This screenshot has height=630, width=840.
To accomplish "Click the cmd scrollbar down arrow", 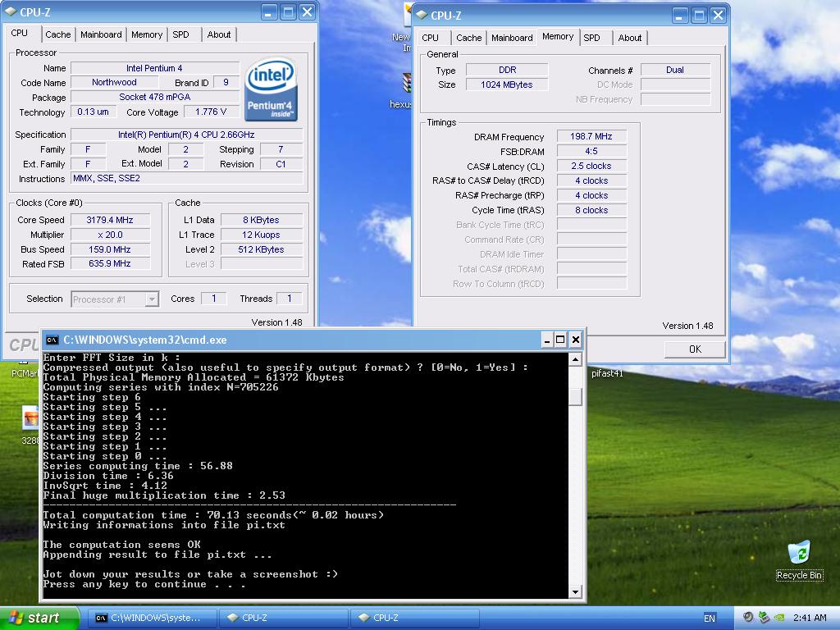I will pos(575,592).
